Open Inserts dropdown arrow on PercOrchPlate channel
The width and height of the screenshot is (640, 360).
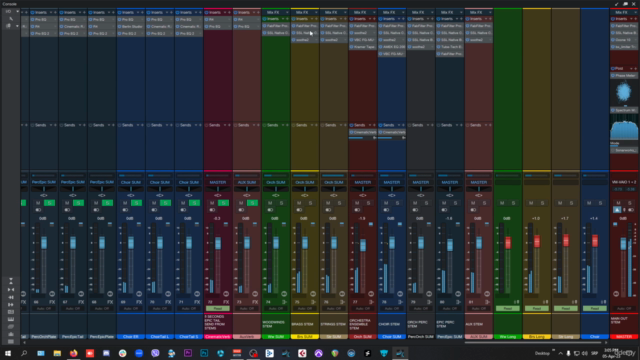pyautogui.click(x=51, y=12)
